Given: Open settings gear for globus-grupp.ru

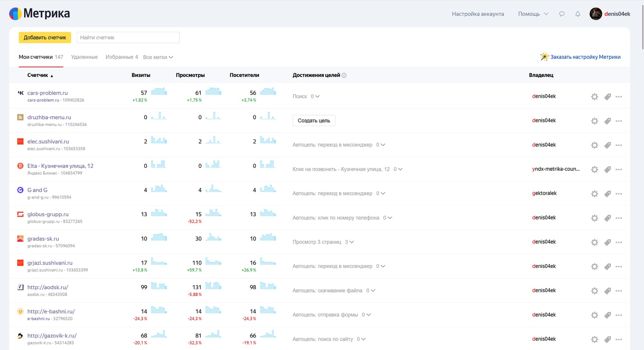Looking at the screenshot, I should (x=594, y=218).
